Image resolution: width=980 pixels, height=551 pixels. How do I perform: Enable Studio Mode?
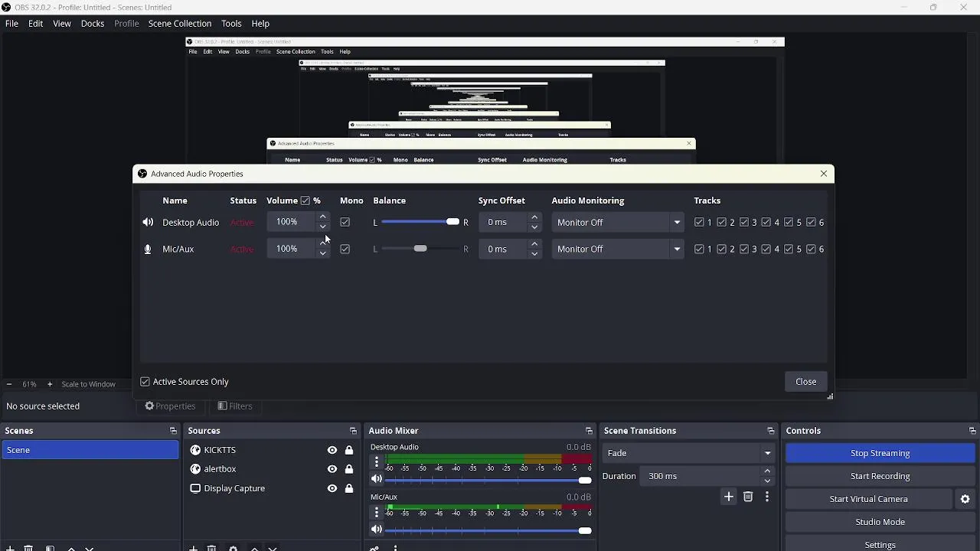click(880, 522)
